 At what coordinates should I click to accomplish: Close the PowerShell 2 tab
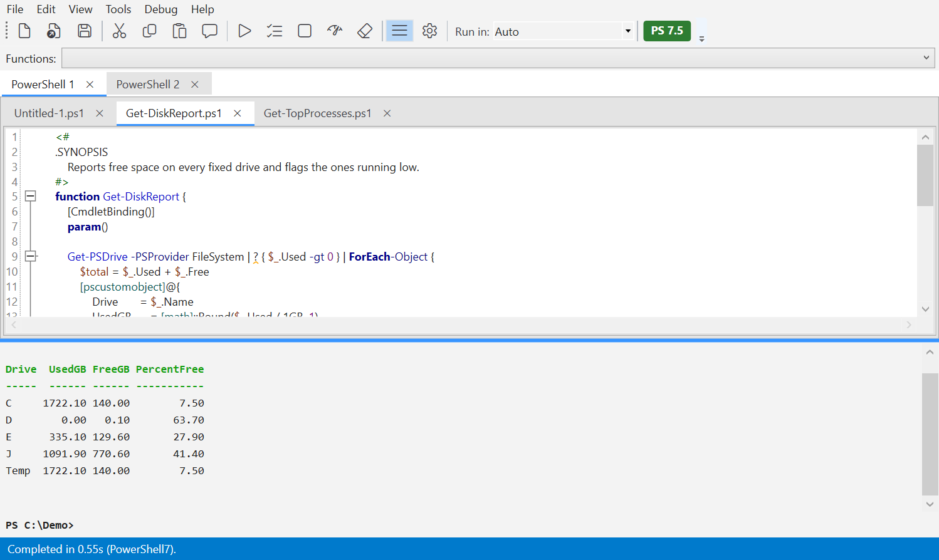point(195,84)
